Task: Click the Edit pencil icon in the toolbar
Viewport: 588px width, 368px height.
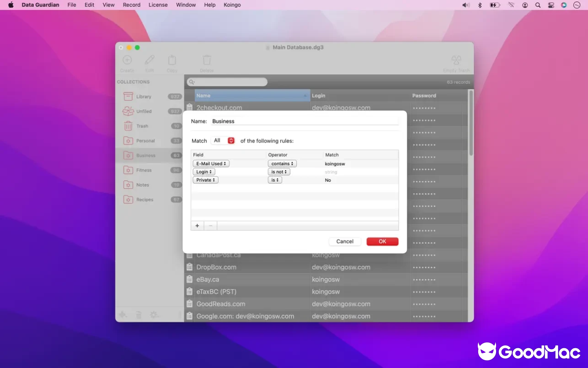Action: click(150, 60)
